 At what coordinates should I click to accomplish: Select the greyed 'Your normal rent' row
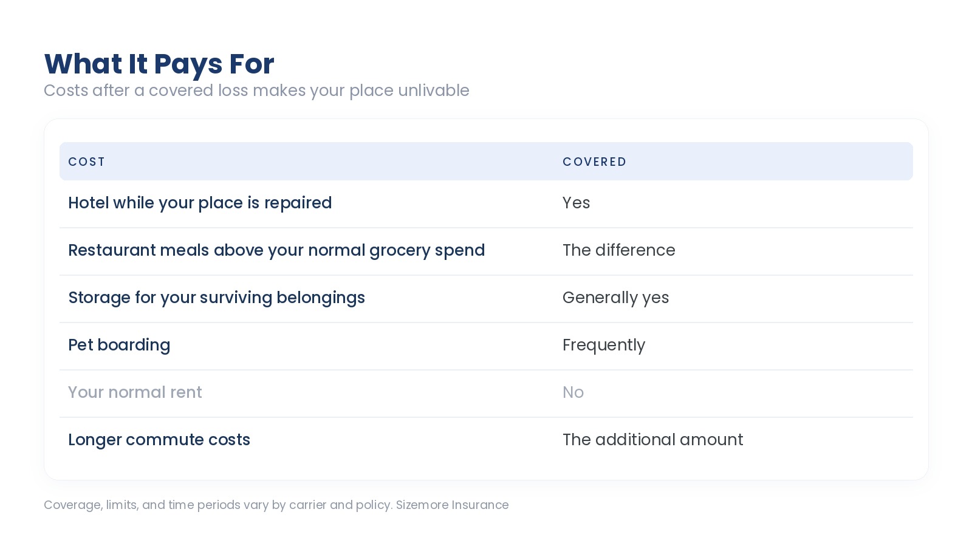pos(486,393)
